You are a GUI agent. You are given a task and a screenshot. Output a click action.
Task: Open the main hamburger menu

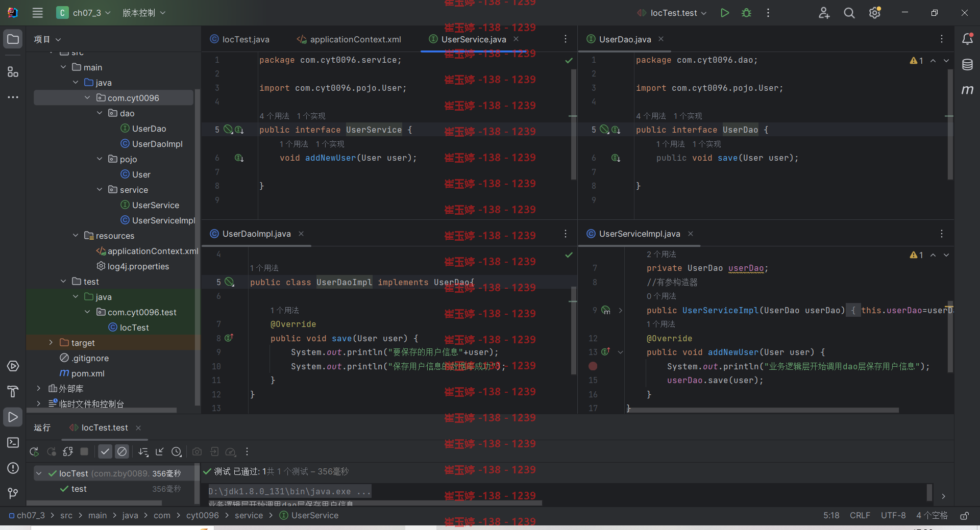pyautogui.click(x=38, y=13)
